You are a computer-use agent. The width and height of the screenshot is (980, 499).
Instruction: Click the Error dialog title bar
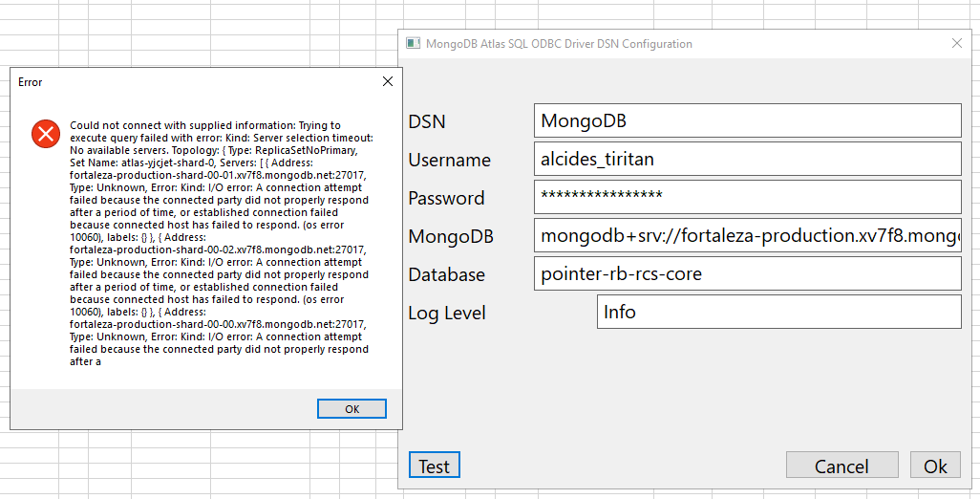[191, 82]
